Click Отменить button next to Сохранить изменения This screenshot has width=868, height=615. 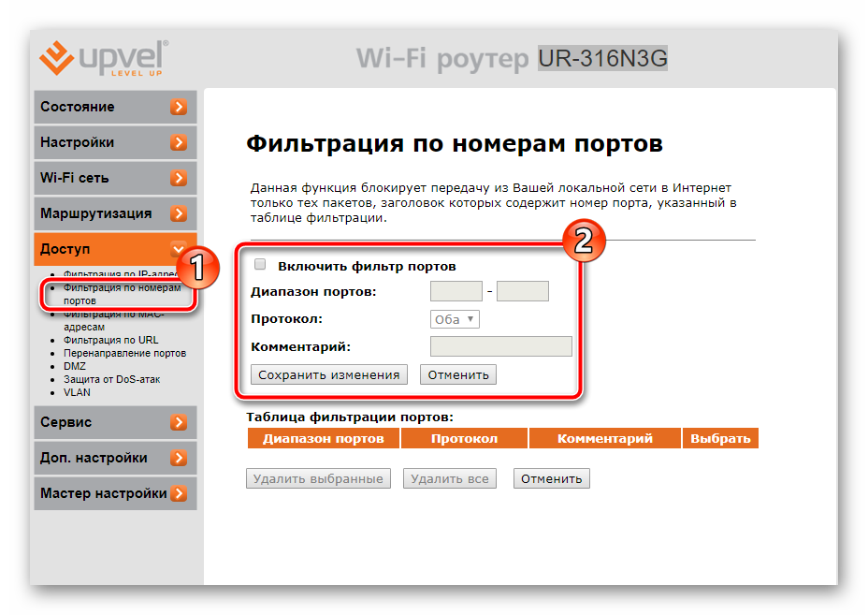(x=457, y=374)
